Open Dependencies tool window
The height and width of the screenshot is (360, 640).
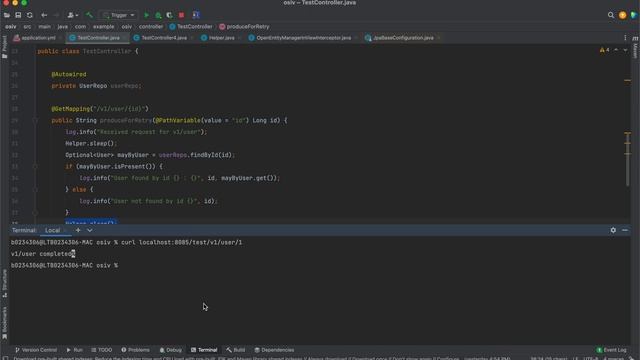(274, 350)
